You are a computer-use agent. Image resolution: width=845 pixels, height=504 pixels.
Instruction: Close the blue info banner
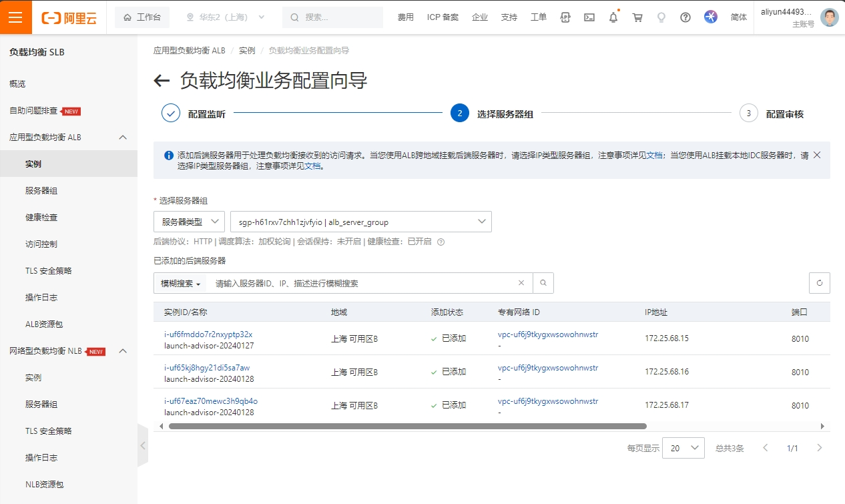point(816,155)
